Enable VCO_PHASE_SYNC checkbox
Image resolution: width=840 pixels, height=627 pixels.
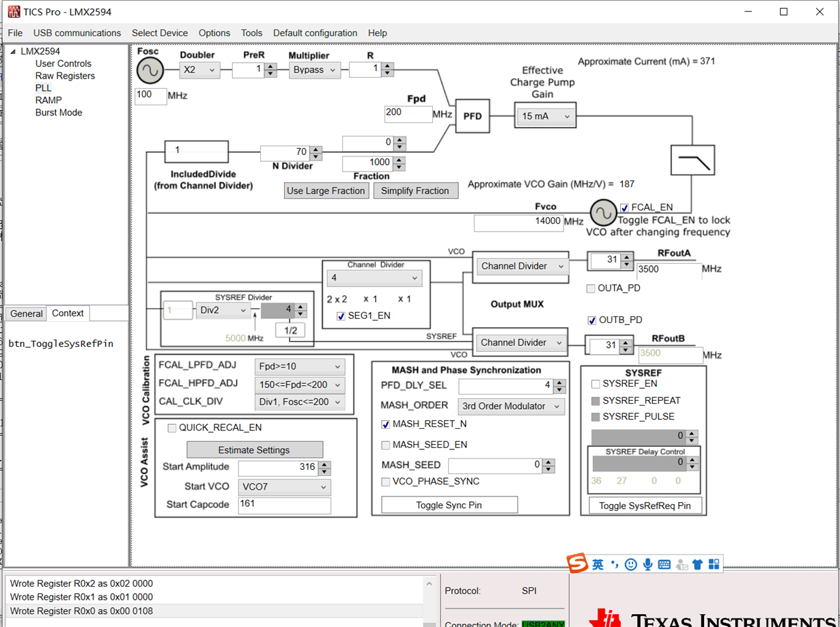coord(386,482)
